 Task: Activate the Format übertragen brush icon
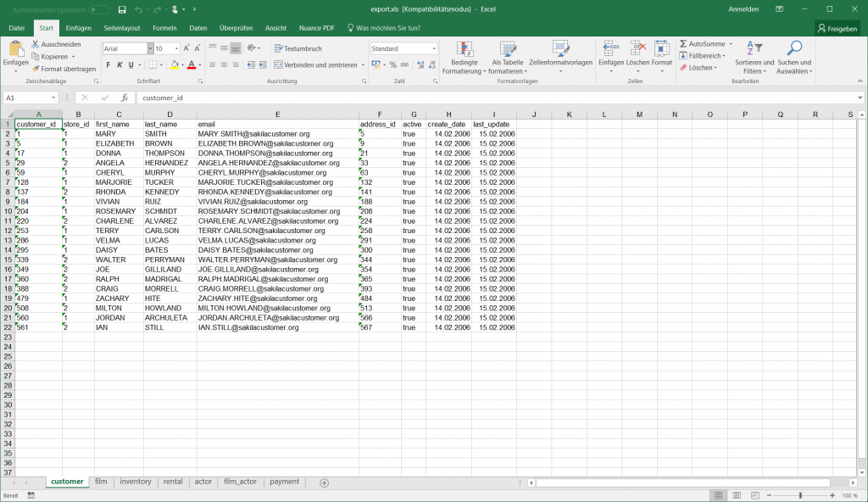[x=36, y=69]
